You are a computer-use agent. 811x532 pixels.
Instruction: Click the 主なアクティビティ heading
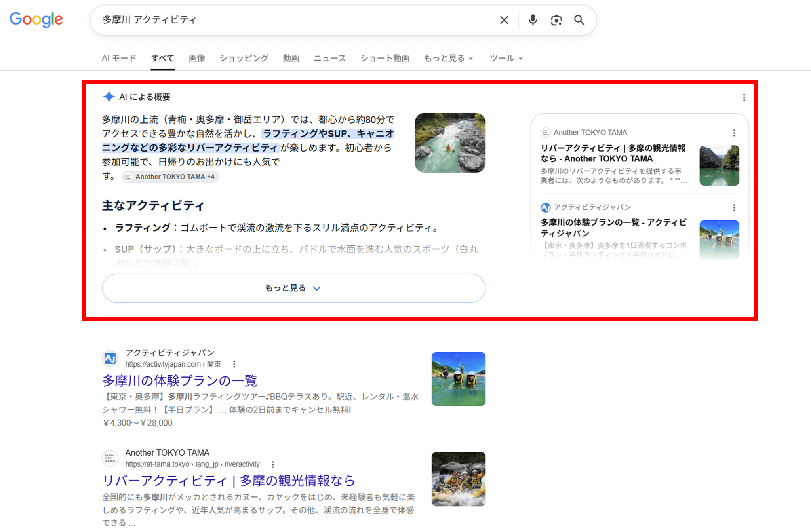tap(153, 206)
